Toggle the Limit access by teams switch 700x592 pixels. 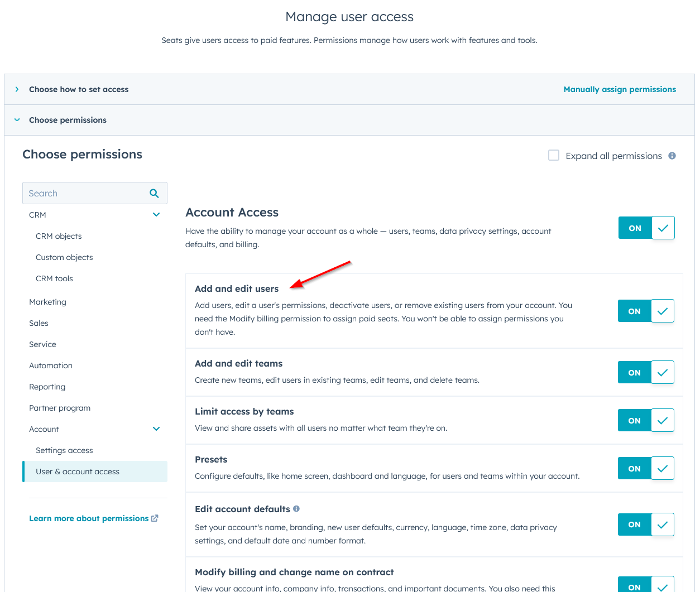click(x=646, y=420)
